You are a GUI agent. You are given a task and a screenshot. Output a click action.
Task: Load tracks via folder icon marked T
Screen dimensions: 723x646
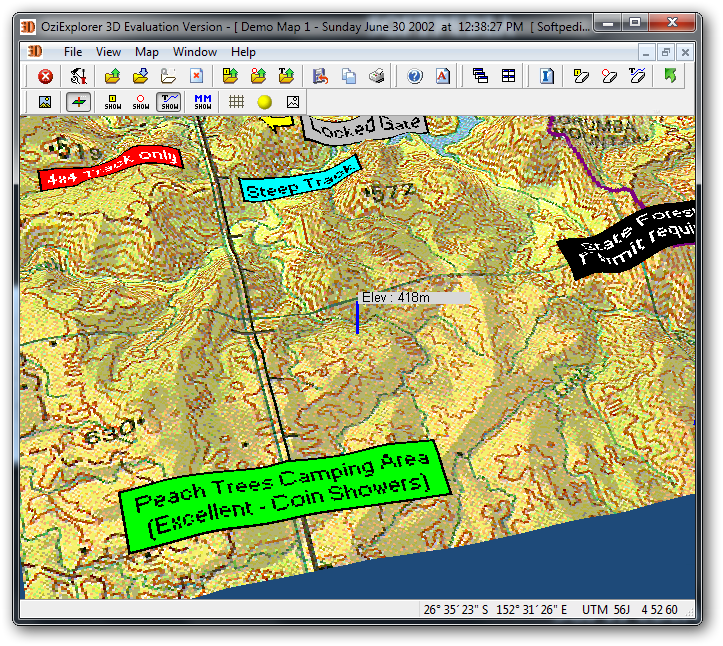(286, 76)
